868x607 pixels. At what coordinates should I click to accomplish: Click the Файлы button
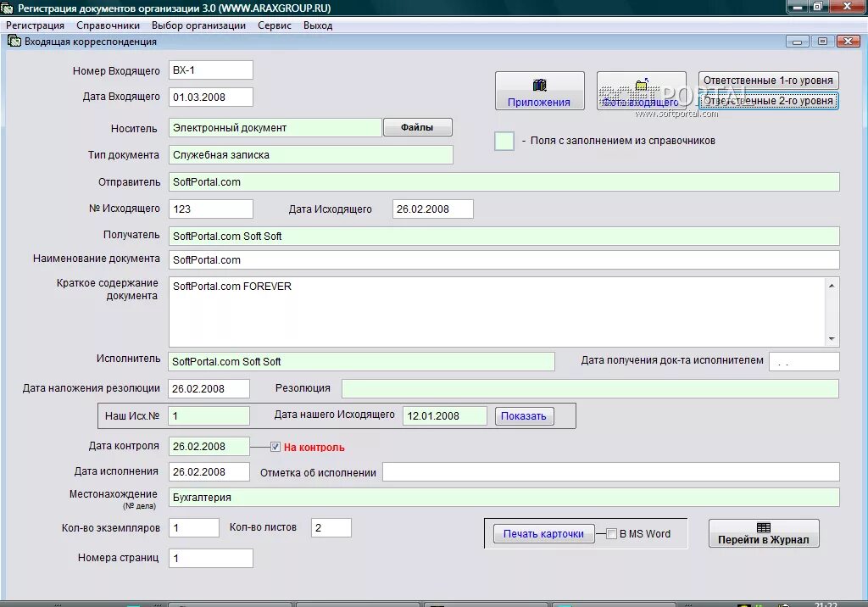(x=417, y=127)
